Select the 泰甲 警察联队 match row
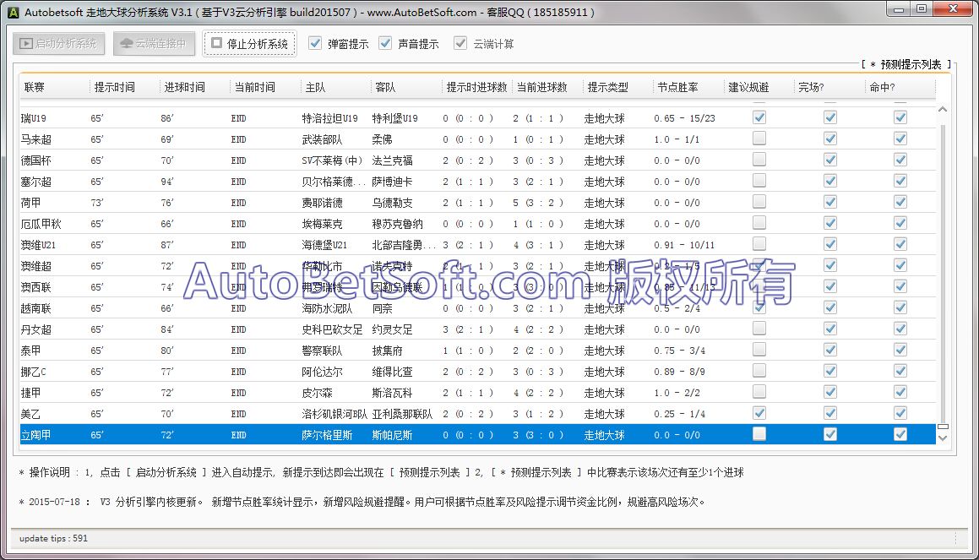979x560 pixels. coord(338,351)
